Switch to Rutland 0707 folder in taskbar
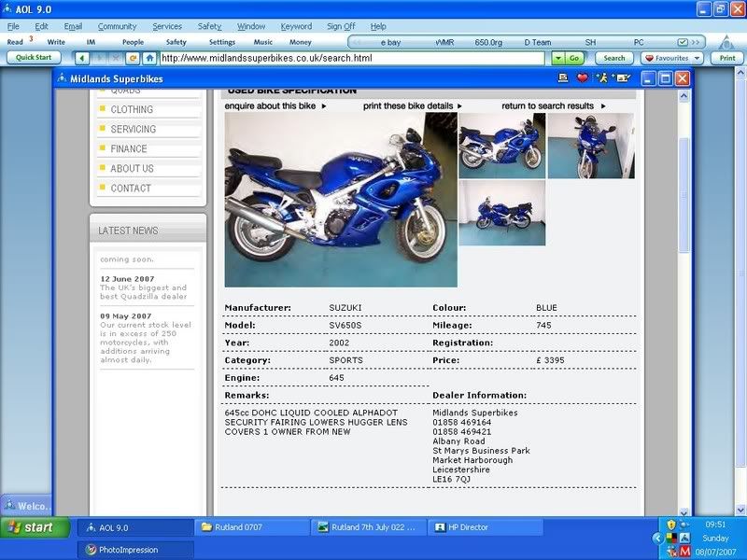This screenshot has height=560, width=747. (251, 527)
